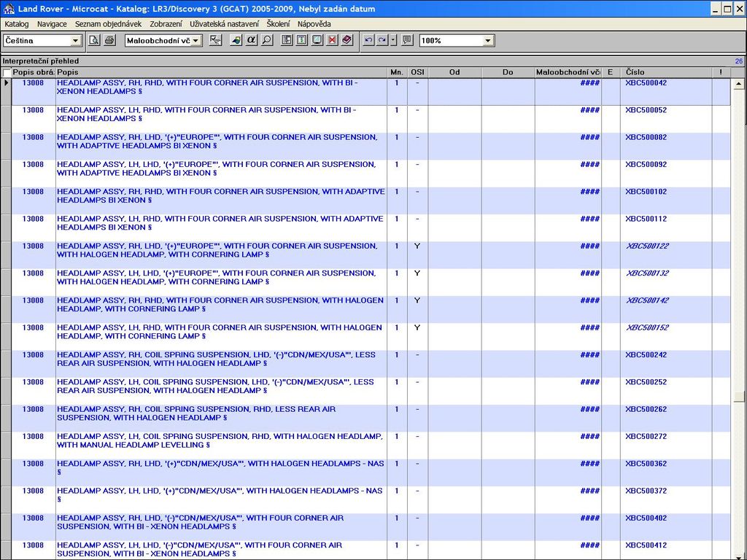
Task: Open the Čeština language dropdown
Action: click(75, 41)
